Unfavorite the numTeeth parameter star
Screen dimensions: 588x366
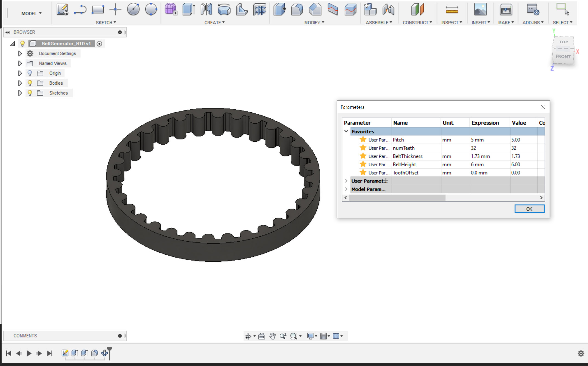tap(363, 148)
